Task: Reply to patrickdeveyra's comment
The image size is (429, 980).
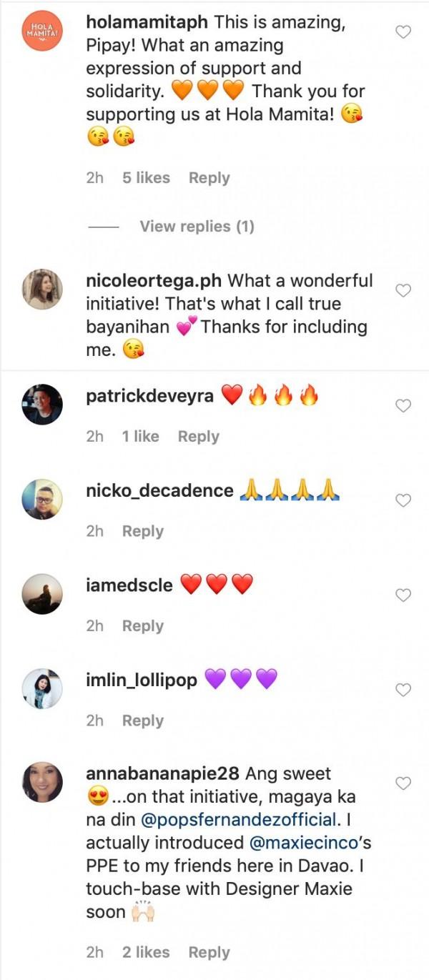Action: (x=198, y=437)
